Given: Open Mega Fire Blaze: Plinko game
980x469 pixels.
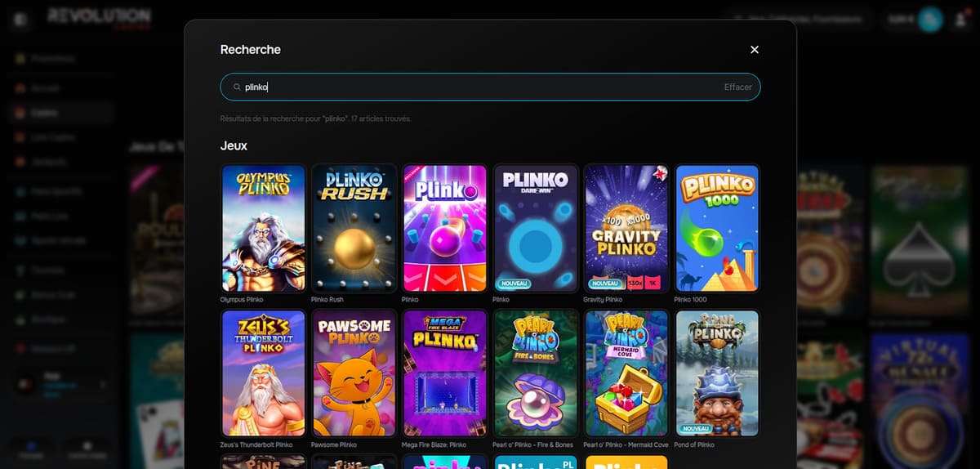Looking at the screenshot, I should [445, 373].
